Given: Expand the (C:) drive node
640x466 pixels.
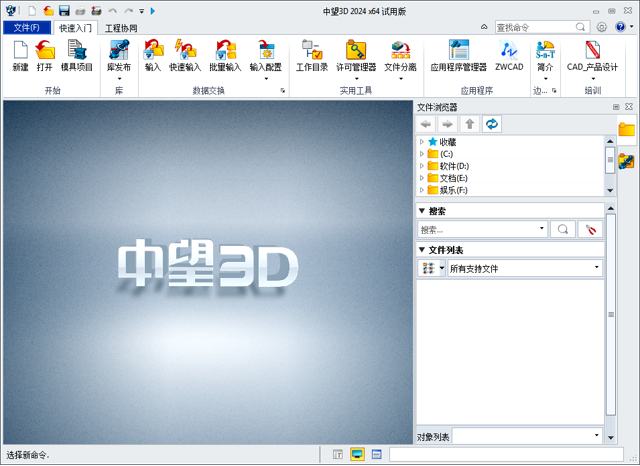Looking at the screenshot, I should click(422, 154).
